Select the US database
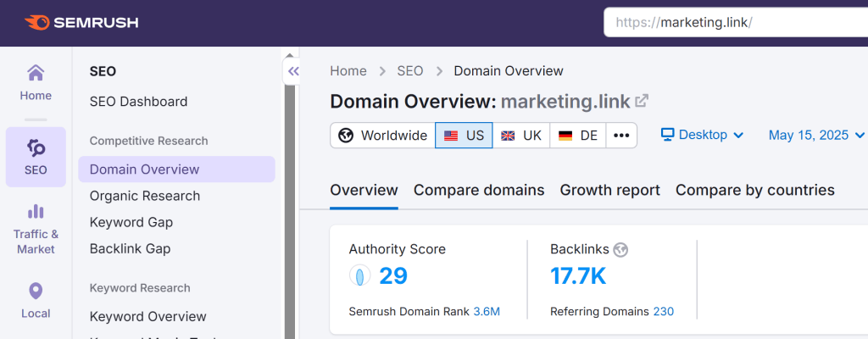868x339 pixels. coord(464,135)
